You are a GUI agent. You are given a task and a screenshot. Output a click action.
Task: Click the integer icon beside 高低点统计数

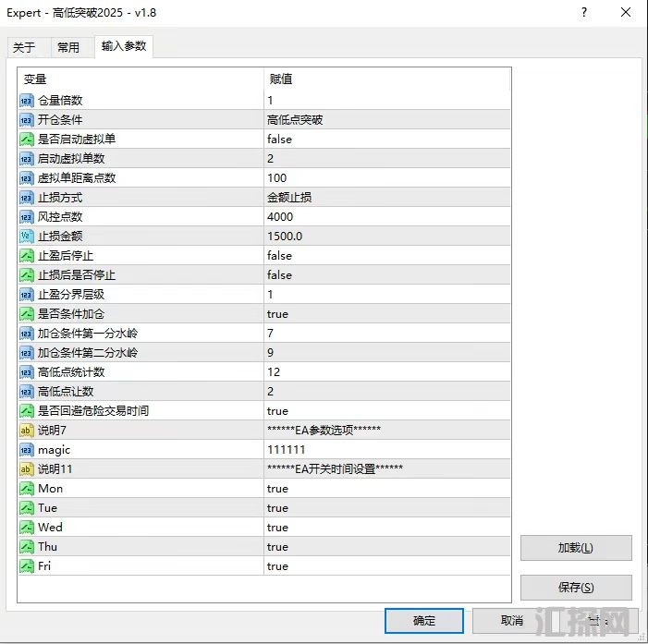pyautogui.click(x=27, y=372)
